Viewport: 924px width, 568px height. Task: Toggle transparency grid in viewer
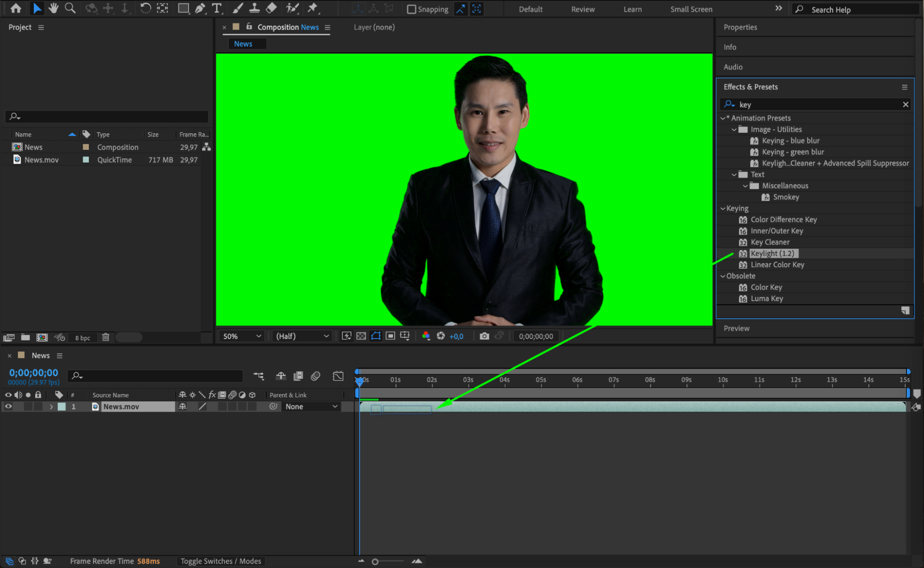coord(361,336)
